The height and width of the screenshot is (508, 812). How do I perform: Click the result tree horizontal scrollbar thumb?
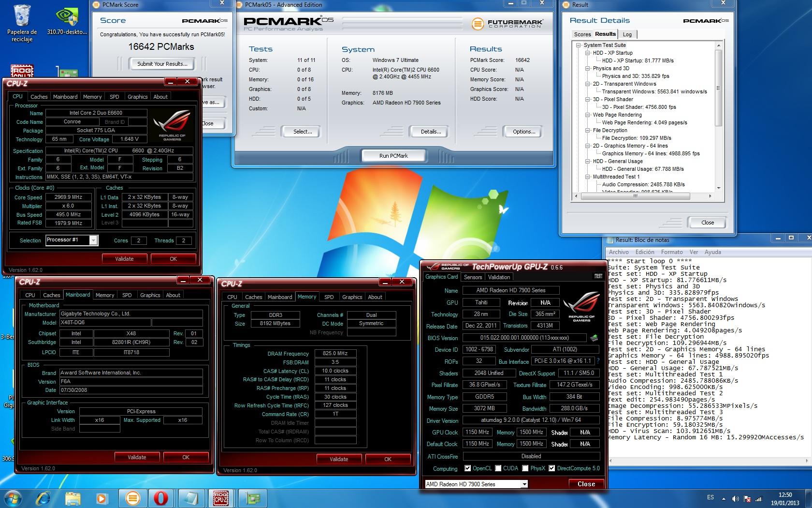click(x=635, y=196)
